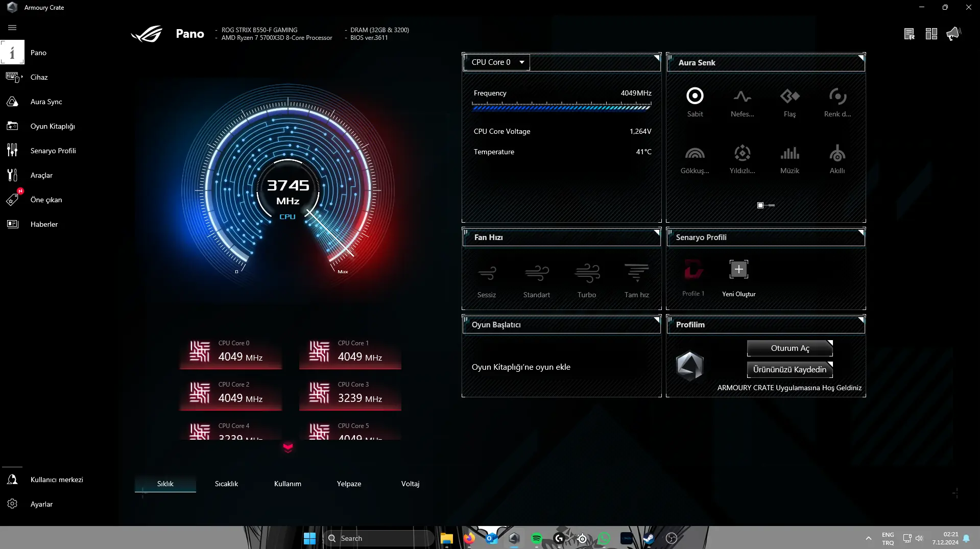Switch to the Yelpaze tab
Image resolution: width=980 pixels, height=549 pixels.
pos(349,484)
